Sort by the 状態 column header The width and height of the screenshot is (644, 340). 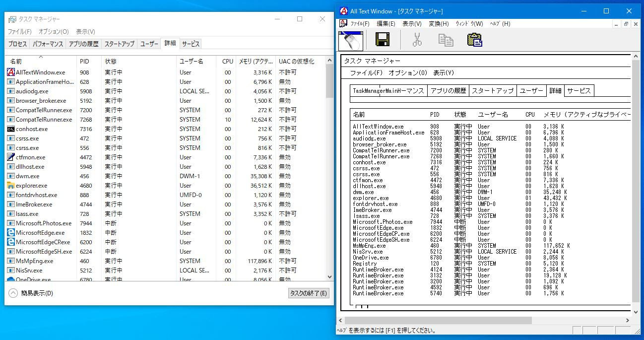pos(139,62)
